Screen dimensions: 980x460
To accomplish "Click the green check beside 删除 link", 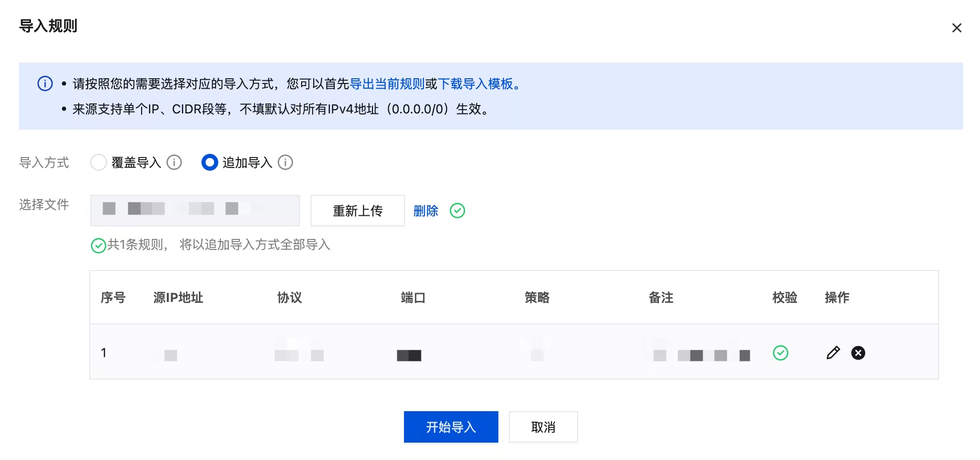I will tap(457, 211).
